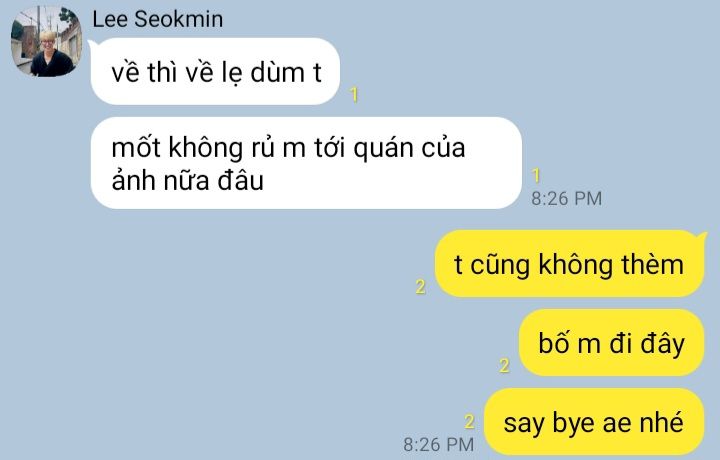Tap unread count 1 above the received 8:26 PM

point(536,175)
